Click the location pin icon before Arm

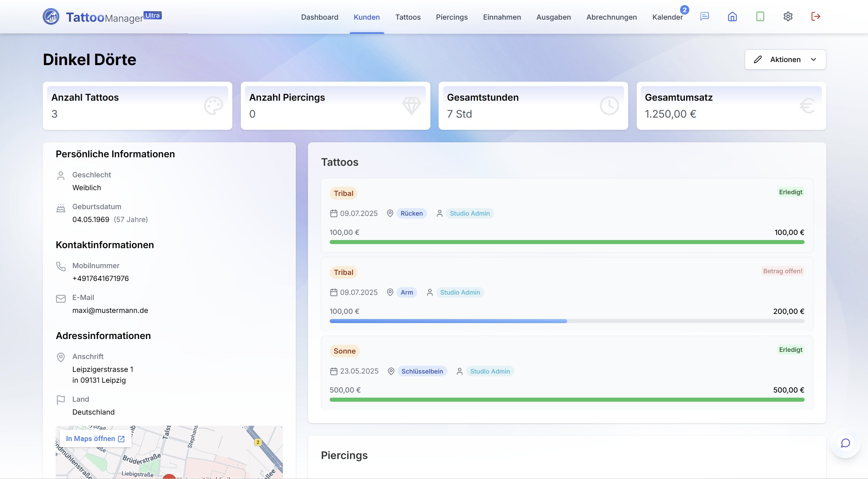(x=390, y=292)
